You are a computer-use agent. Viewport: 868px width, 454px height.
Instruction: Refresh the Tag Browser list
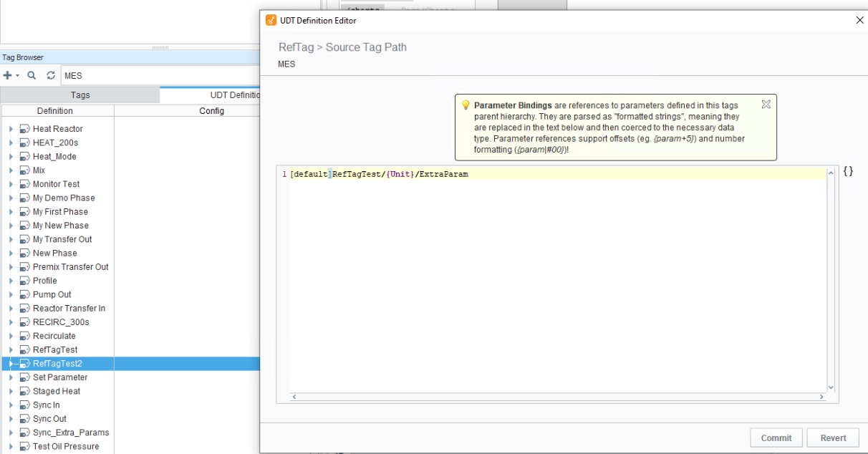pos(51,75)
